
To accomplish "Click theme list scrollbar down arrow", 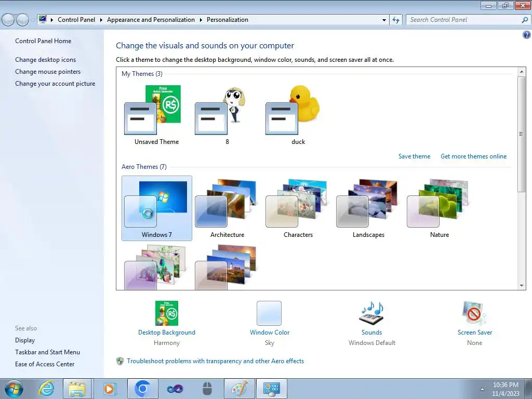I will pos(522,286).
